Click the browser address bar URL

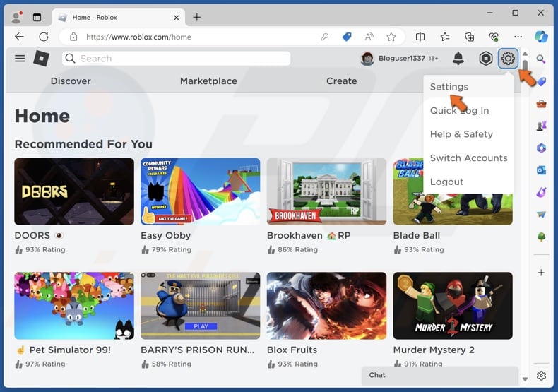[138, 37]
